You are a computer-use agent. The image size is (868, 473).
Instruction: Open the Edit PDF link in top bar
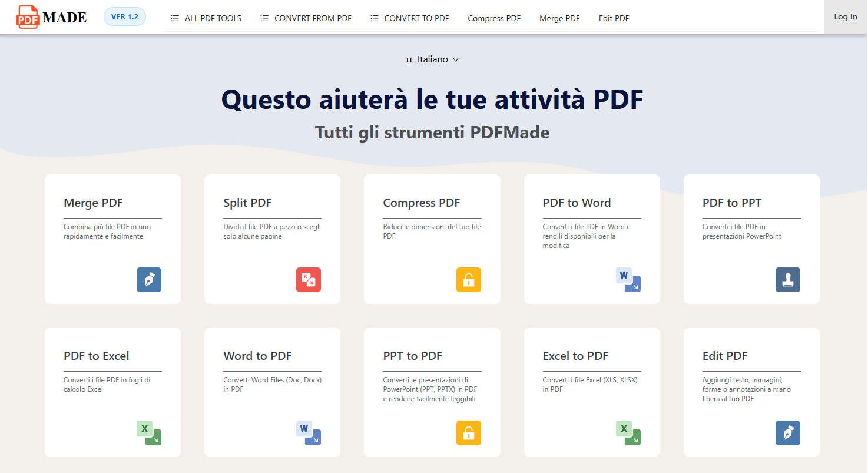(614, 18)
